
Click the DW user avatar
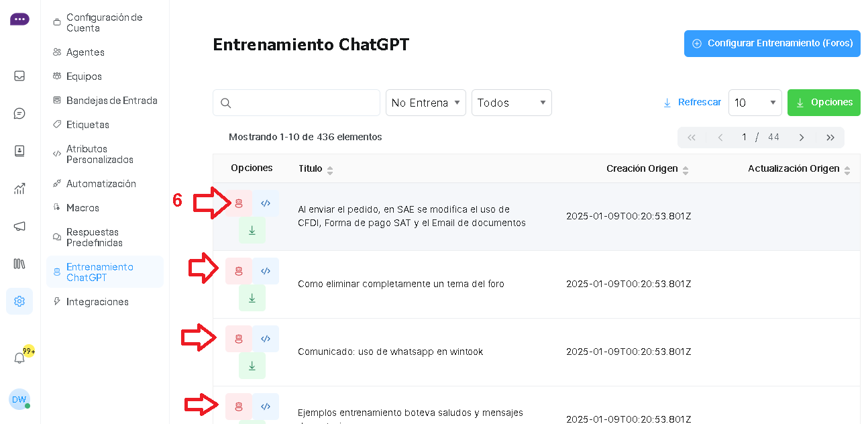coord(19,399)
